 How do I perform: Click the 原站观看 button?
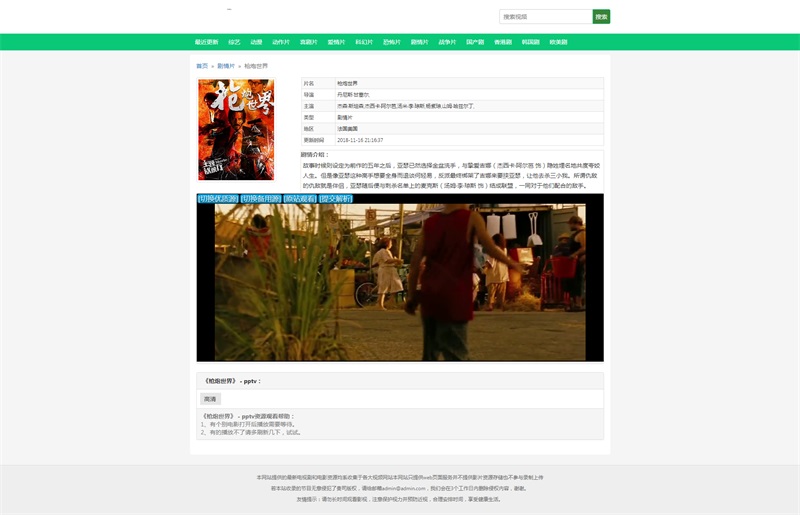pyautogui.click(x=300, y=198)
